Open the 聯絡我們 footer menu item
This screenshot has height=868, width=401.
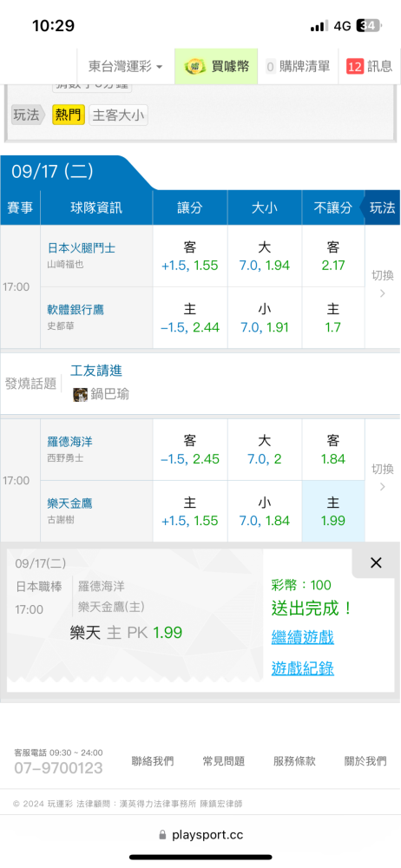coord(152,761)
